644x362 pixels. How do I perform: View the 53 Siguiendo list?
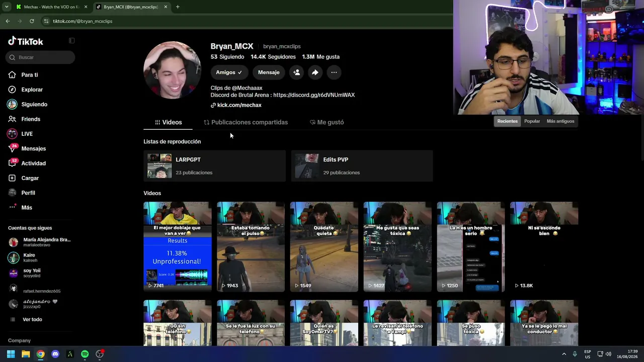pos(227,57)
